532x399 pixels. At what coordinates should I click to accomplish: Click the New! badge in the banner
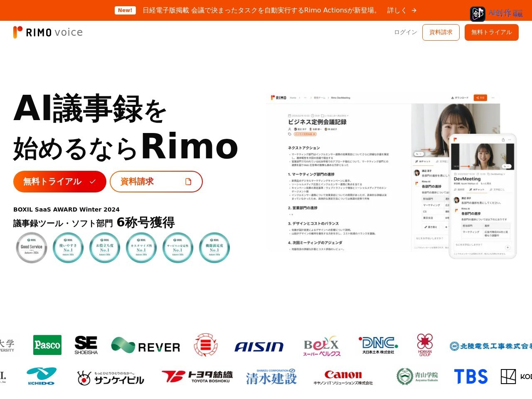(125, 10)
